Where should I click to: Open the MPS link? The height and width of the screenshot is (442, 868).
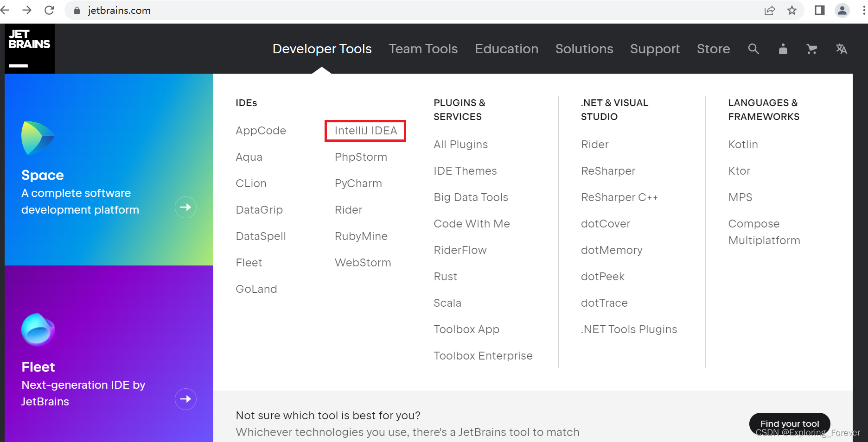(x=740, y=197)
